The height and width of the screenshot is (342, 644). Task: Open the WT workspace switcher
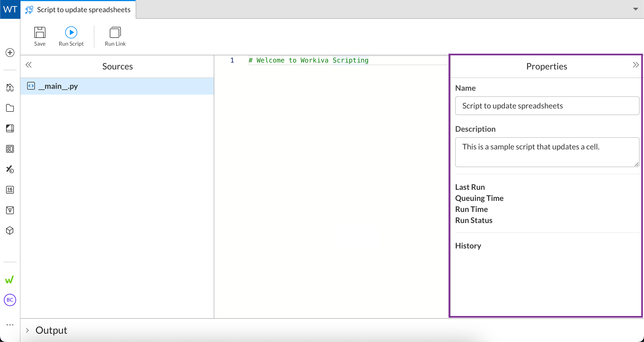pos(10,9)
